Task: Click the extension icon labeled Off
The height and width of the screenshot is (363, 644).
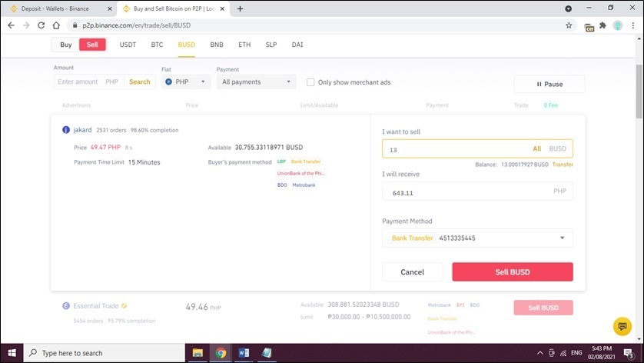Action: click(x=589, y=28)
